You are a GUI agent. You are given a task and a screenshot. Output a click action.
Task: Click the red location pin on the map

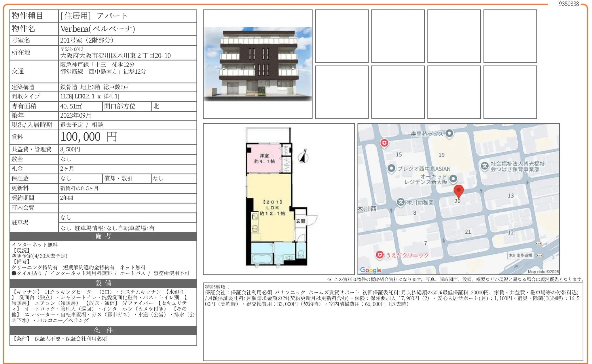[x=458, y=190]
